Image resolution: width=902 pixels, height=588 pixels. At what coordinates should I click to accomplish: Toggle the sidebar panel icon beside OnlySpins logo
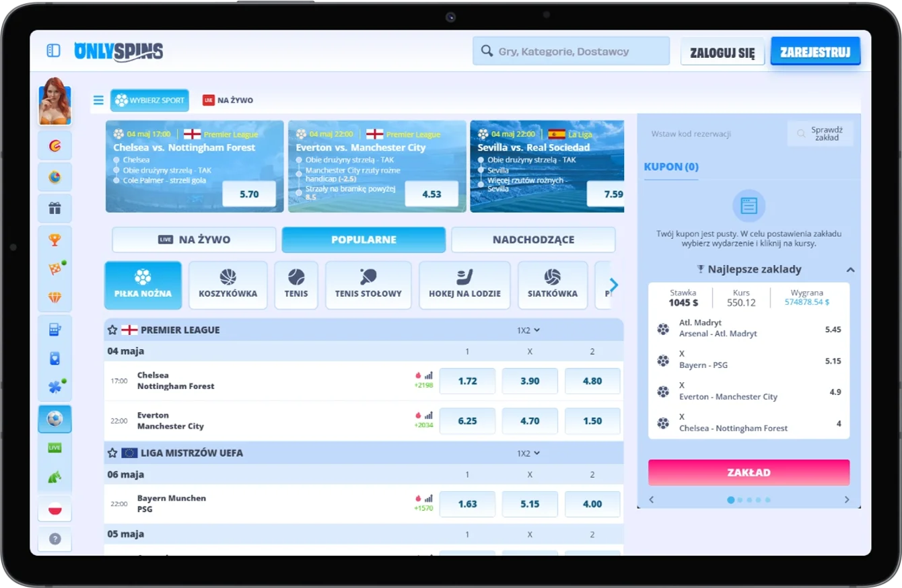[53, 50]
